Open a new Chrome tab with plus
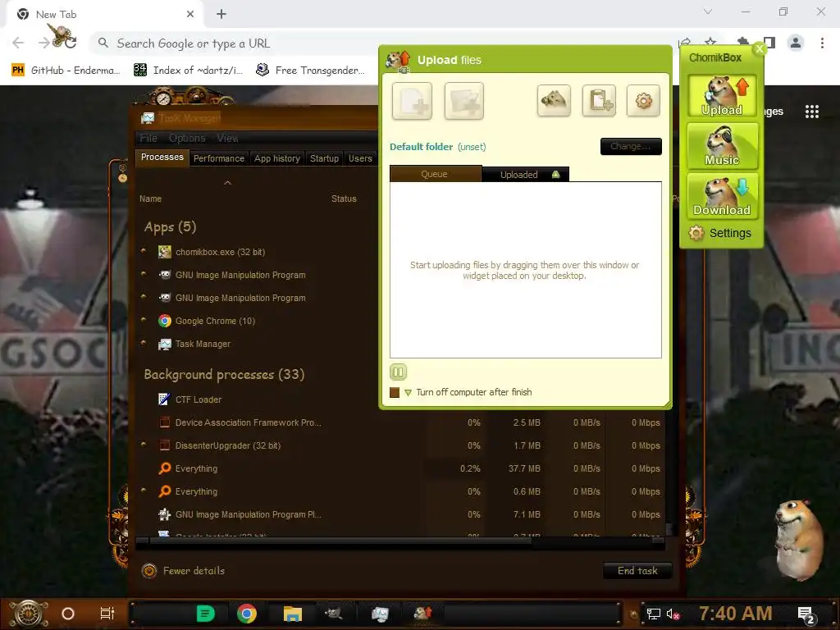840x630 pixels. (x=221, y=15)
